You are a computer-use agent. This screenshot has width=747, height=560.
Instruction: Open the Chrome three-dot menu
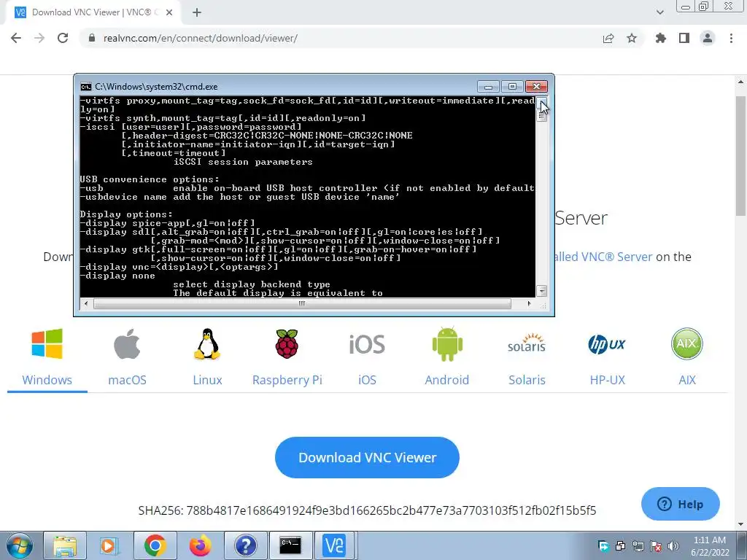pos(731,38)
